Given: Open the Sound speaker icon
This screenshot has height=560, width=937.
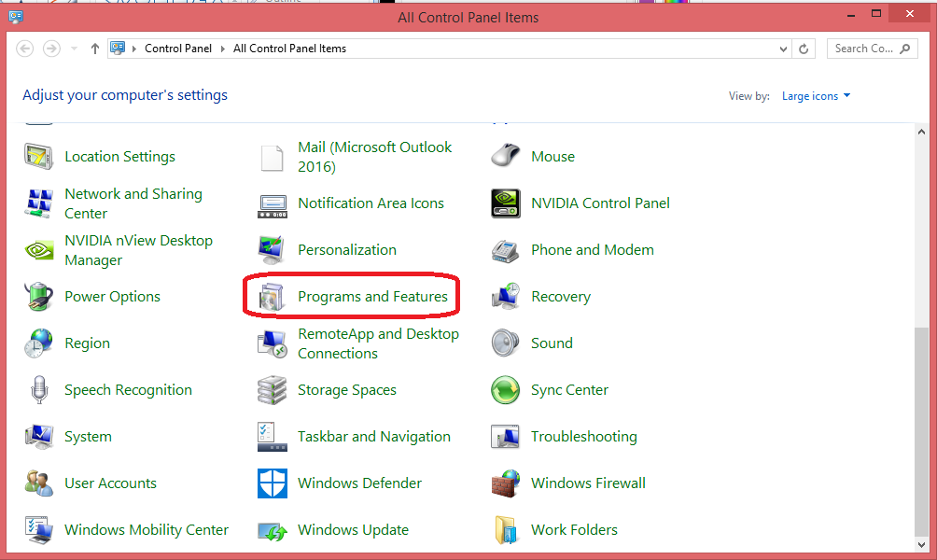Looking at the screenshot, I should (x=505, y=343).
